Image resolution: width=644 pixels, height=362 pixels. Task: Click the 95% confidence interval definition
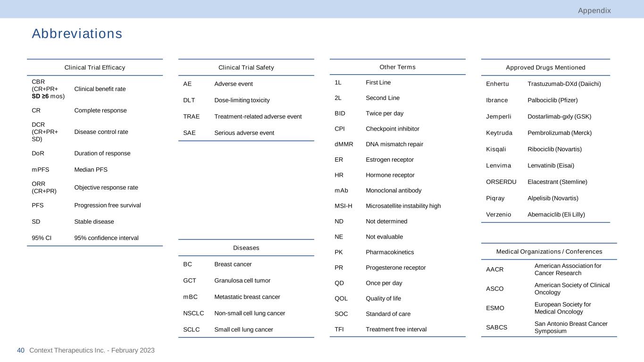[106, 238]
